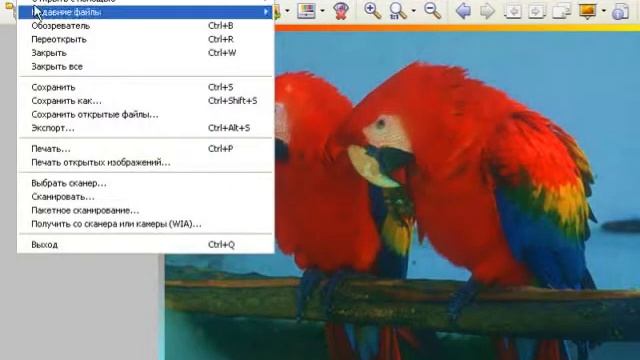Expand the Последние файлы submenu arrow

(266, 12)
